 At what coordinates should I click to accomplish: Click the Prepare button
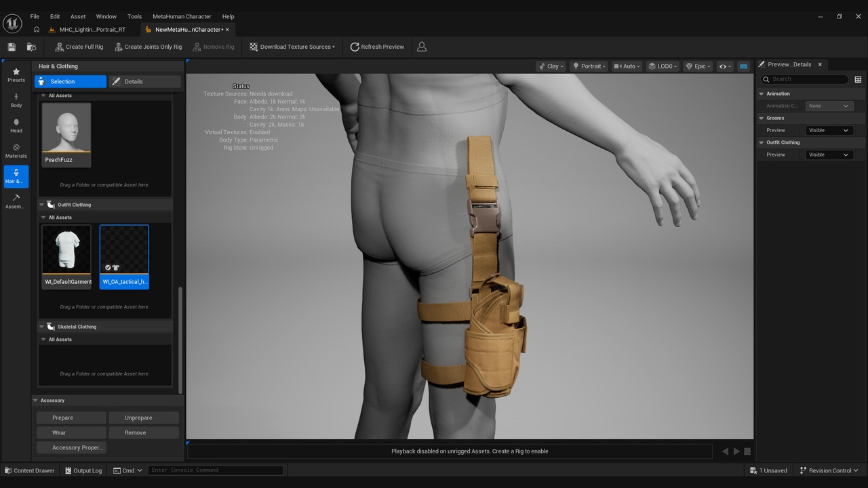tap(71, 418)
